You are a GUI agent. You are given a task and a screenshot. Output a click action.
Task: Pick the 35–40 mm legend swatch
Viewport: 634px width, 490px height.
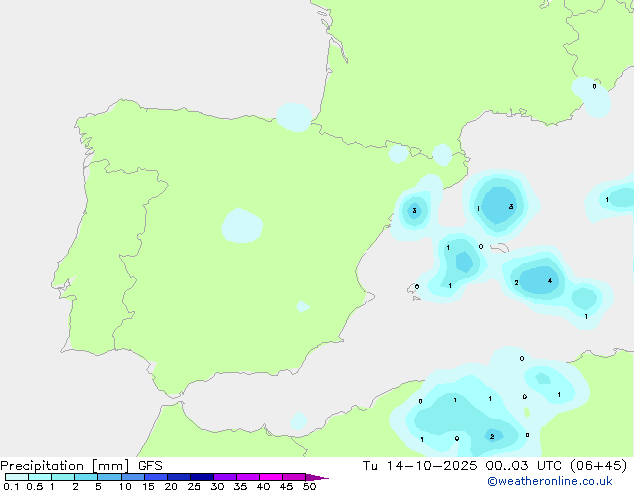[248, 477]
